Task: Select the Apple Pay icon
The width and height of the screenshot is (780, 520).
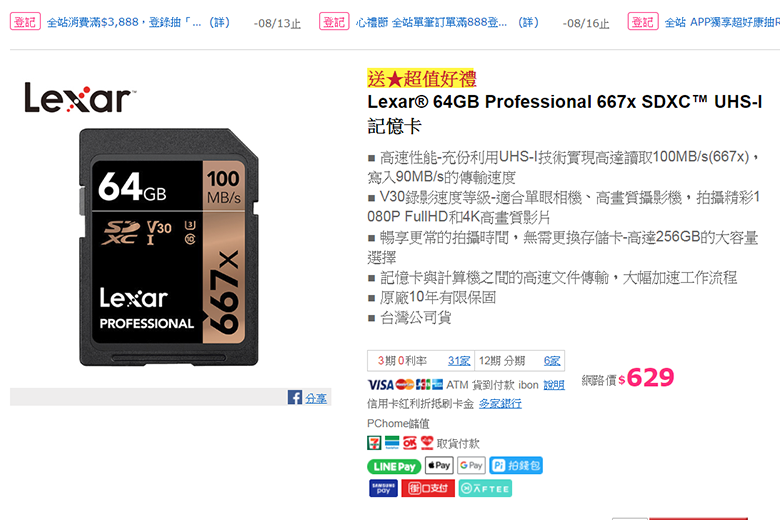Action: pos(439,465)
